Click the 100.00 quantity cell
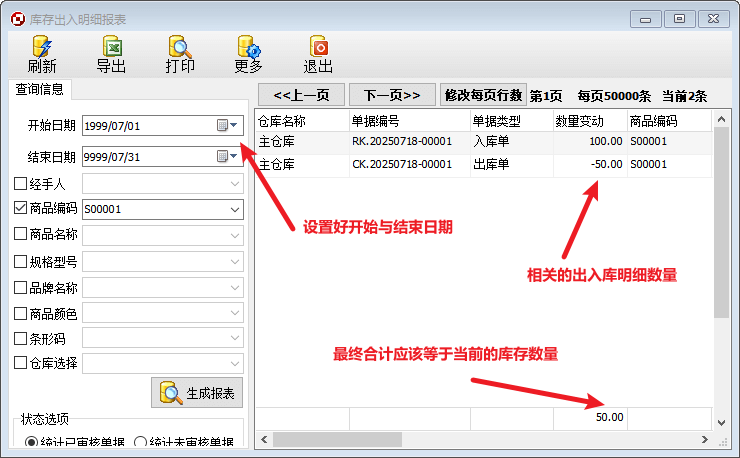Screen dimensions: 740x458 click(x=590, y=142)
